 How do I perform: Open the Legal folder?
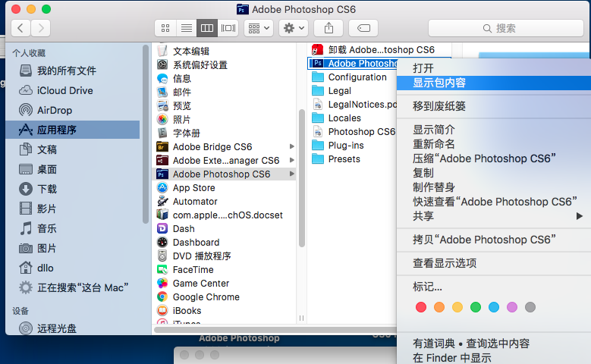pyautogui.click(x=353, y=91)
